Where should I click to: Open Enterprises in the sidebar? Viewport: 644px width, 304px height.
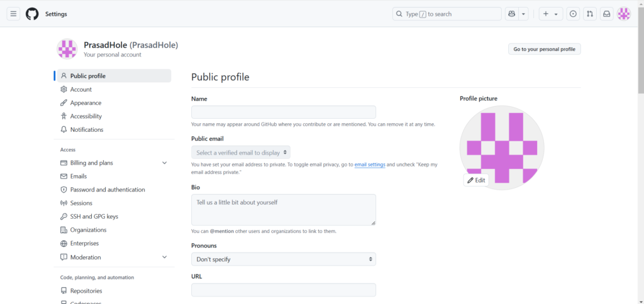tap(84, 244)
